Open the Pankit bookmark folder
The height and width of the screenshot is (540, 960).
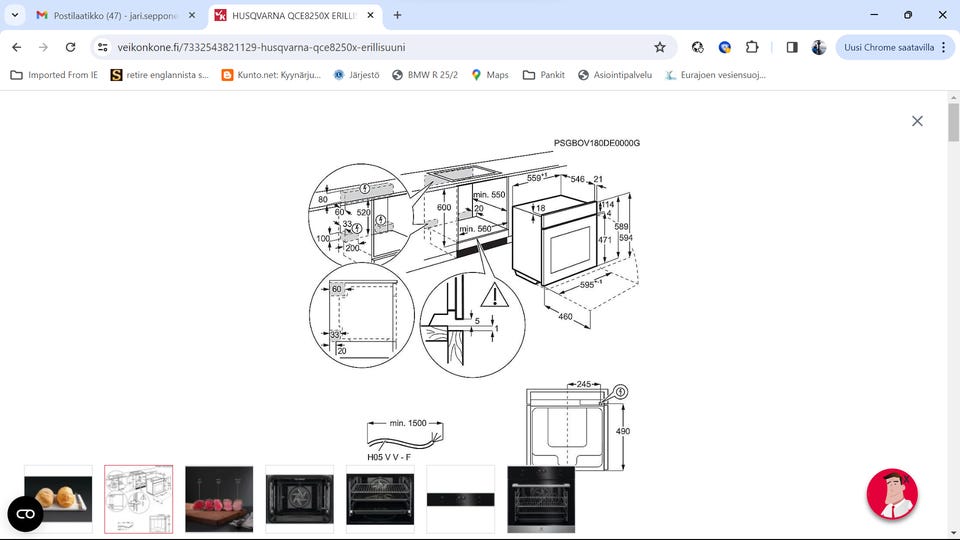544,75
